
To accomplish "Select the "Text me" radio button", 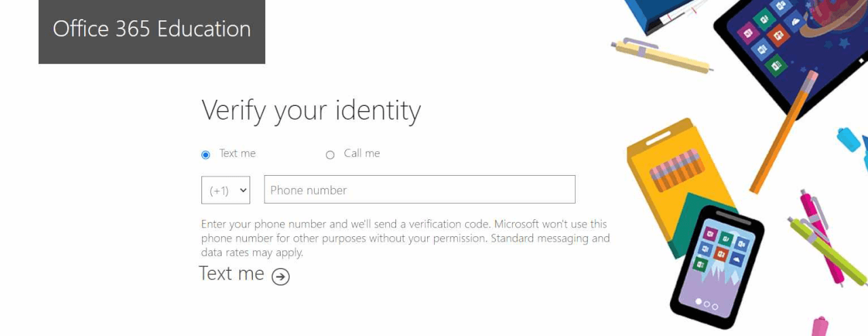I will pos(206,155).
